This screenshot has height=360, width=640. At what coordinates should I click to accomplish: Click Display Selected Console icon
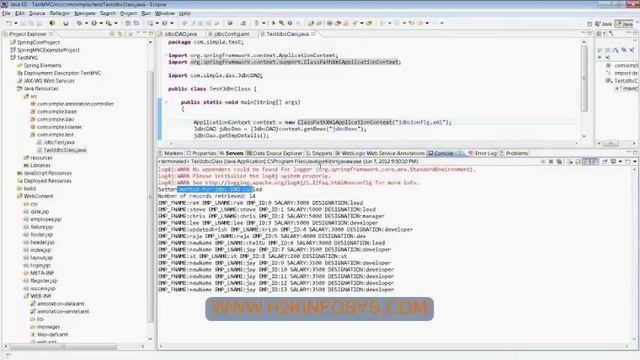click(613, 162)
